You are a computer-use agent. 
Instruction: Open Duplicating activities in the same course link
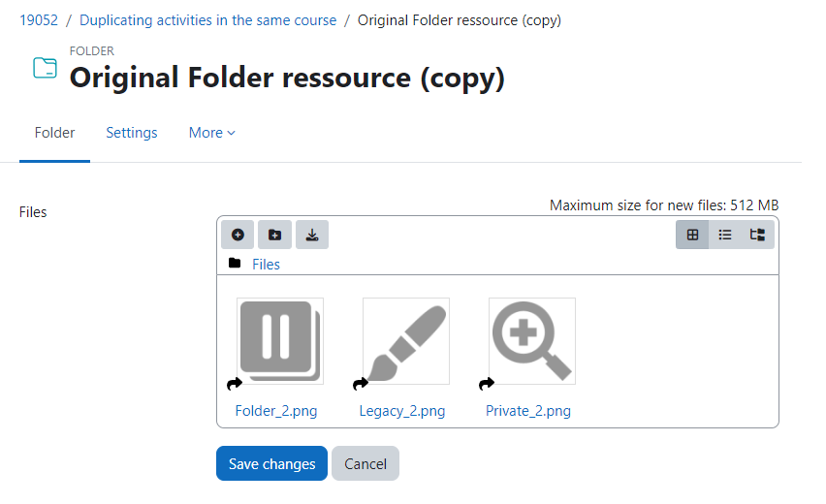coord(208,20)
